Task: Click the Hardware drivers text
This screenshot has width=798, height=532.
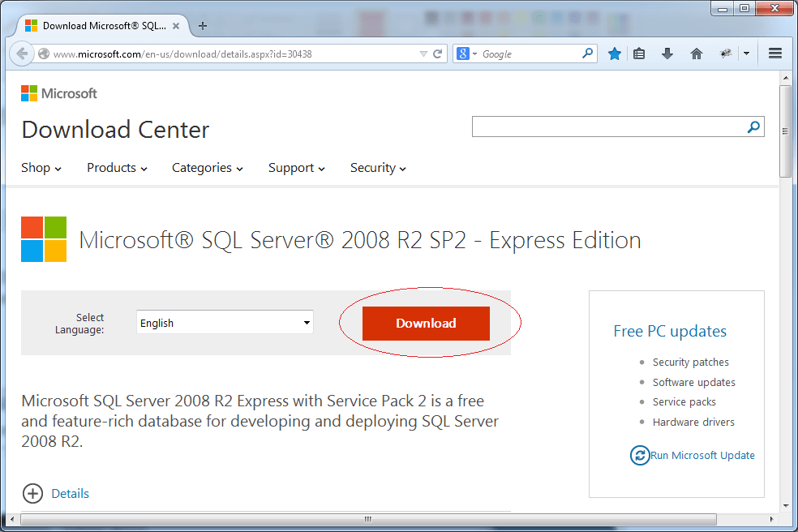Action: [x=693, y=422]
